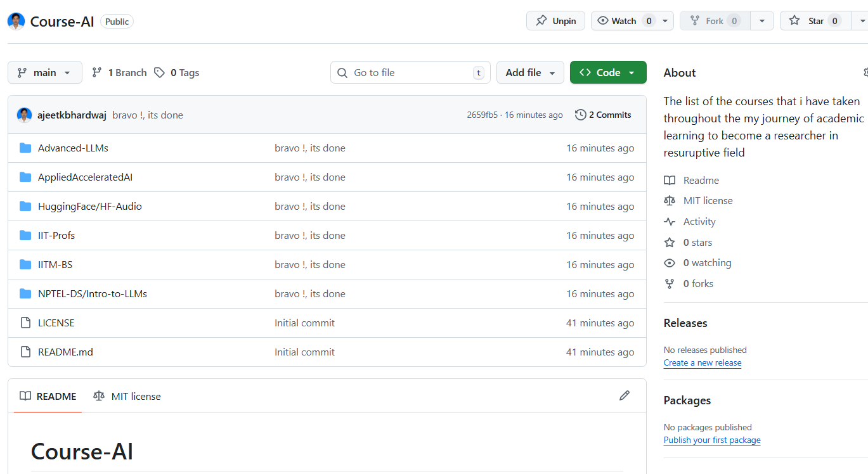The height and width of the screenshot is (474, 868).
Task: Select the README tab
Action: tap(48, 396)
